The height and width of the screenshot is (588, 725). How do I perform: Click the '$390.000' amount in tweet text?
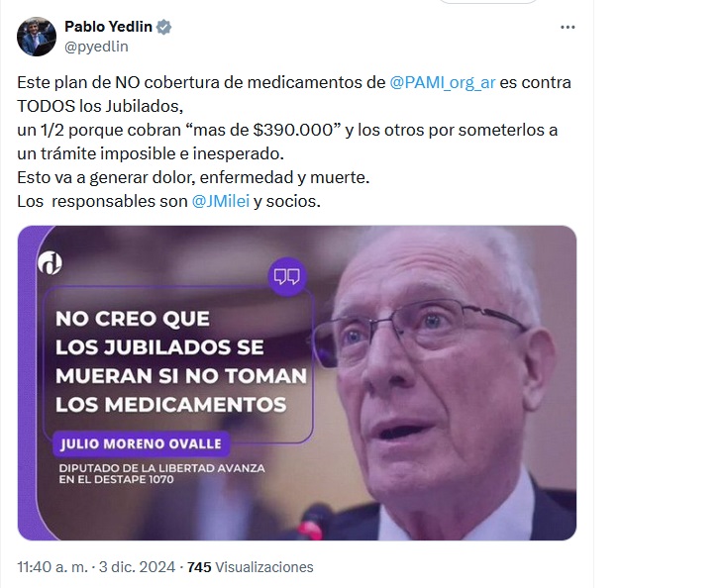tap(293, 130)
